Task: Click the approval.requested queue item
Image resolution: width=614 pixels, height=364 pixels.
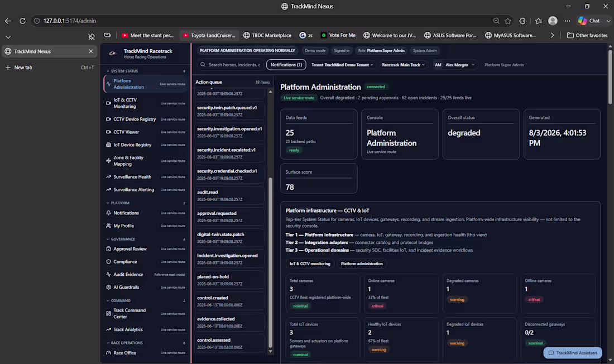Action: (229, 217)
